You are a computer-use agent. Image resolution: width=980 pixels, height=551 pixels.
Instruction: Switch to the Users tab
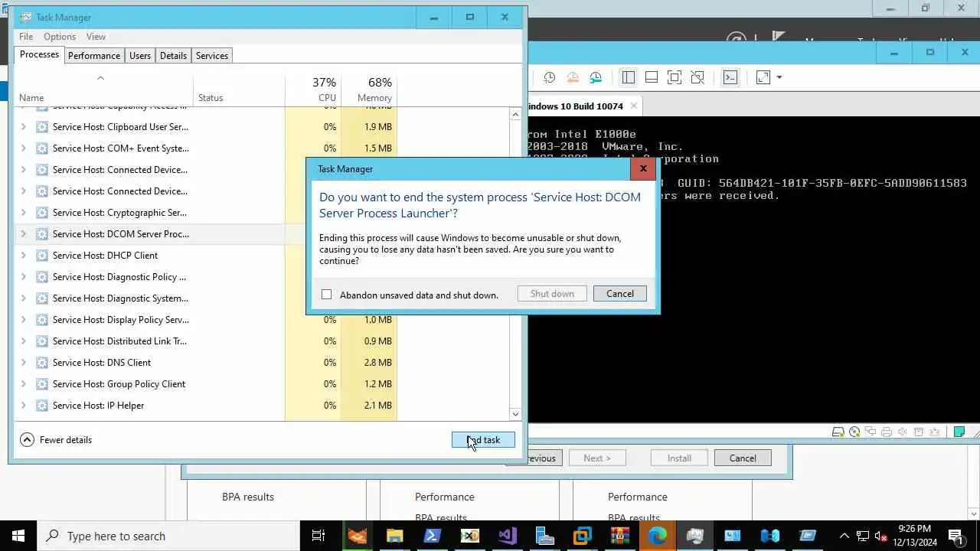(140, 56)
